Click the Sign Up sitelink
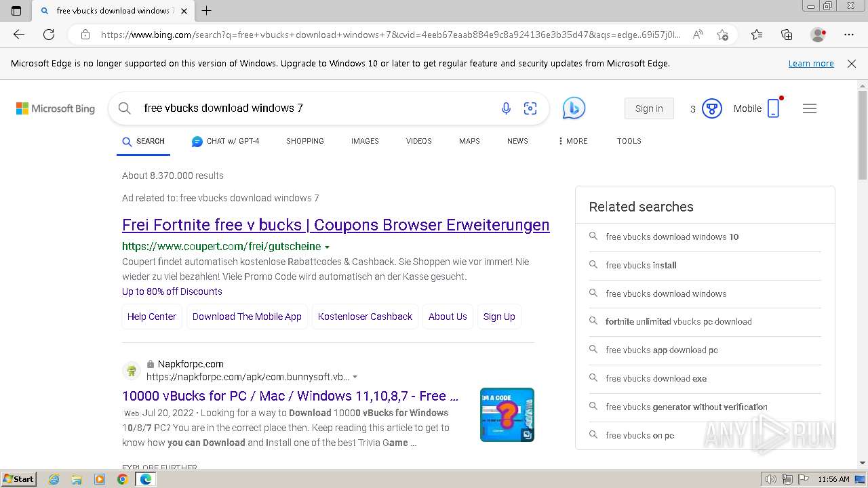Image resolution: width=868 pixels, height=488 pixels. 499,317
